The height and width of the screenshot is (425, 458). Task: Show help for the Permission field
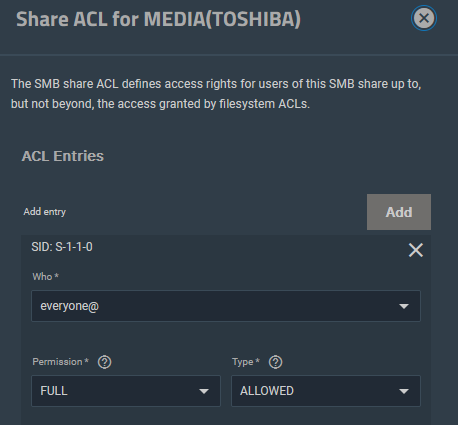pyautogui.click(x=105, y=362)
